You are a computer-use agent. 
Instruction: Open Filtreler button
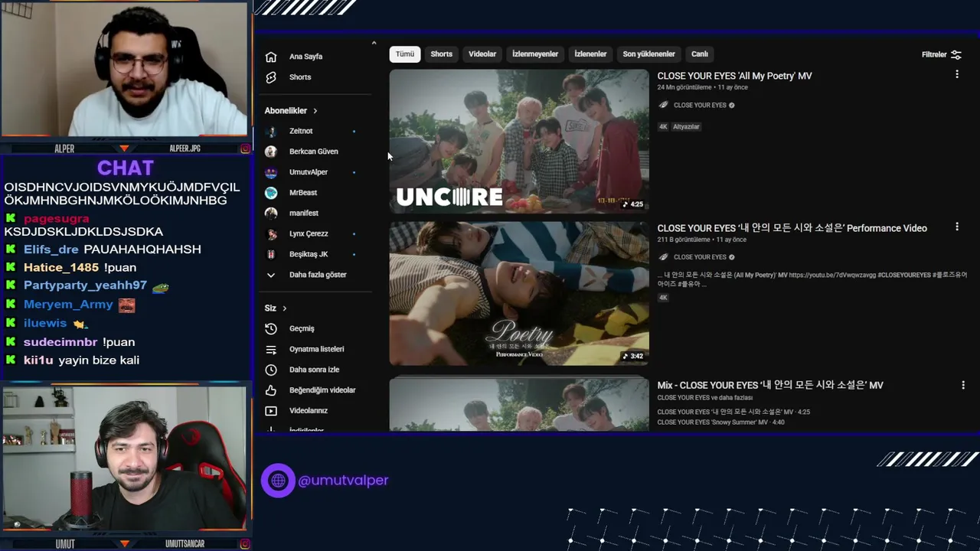coord(941,54)
